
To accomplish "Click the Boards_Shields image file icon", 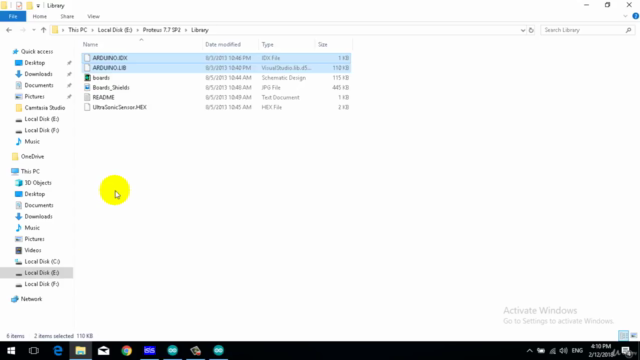I will coord(87,87).
